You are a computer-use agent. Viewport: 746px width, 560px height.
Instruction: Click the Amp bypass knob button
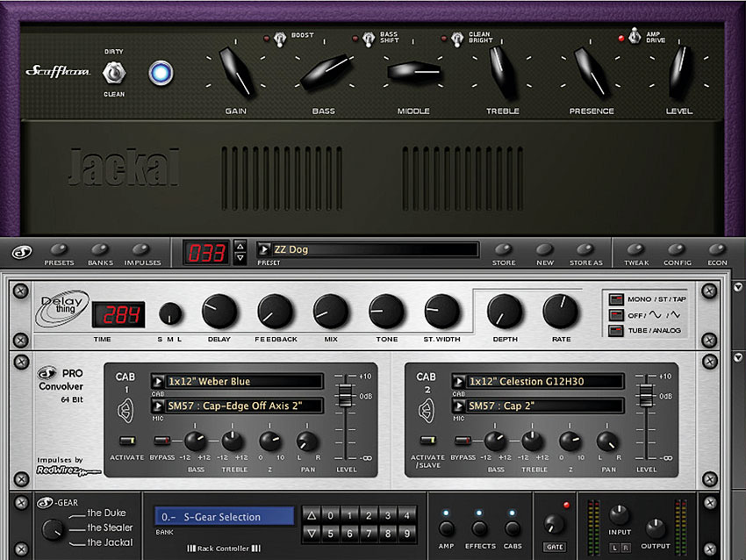pos(446,528)
